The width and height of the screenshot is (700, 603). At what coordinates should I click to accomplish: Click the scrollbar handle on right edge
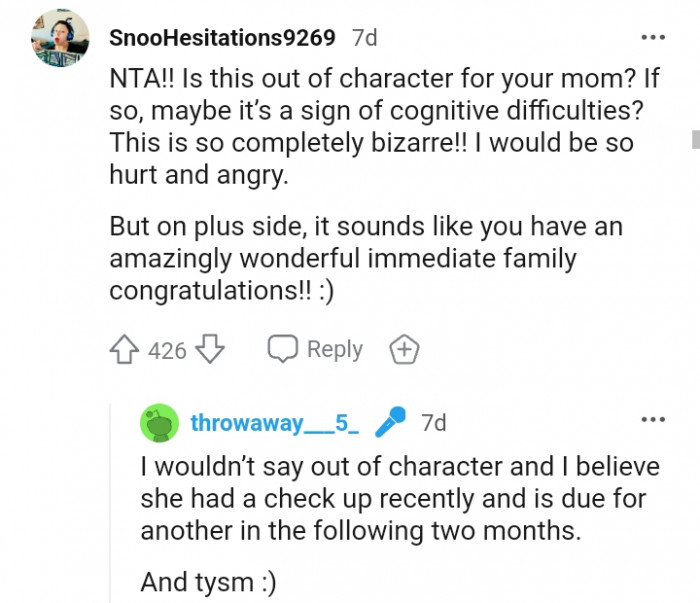695,138
